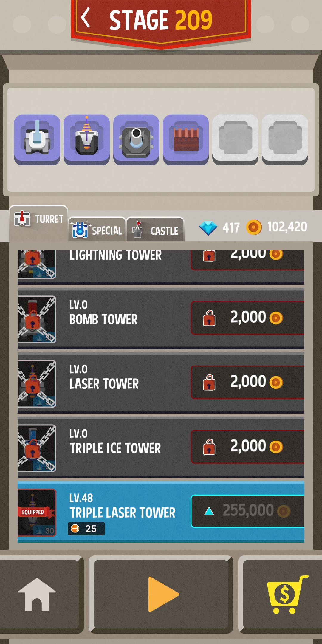Select the equipped brick wall slot
This screenshot has height=644, width=322.
coord(185,140)
